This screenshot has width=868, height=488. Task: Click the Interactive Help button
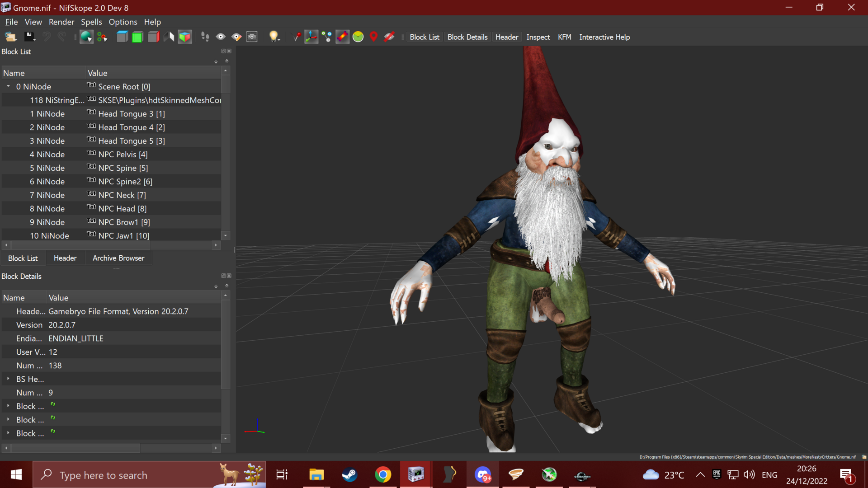point(604,37)
